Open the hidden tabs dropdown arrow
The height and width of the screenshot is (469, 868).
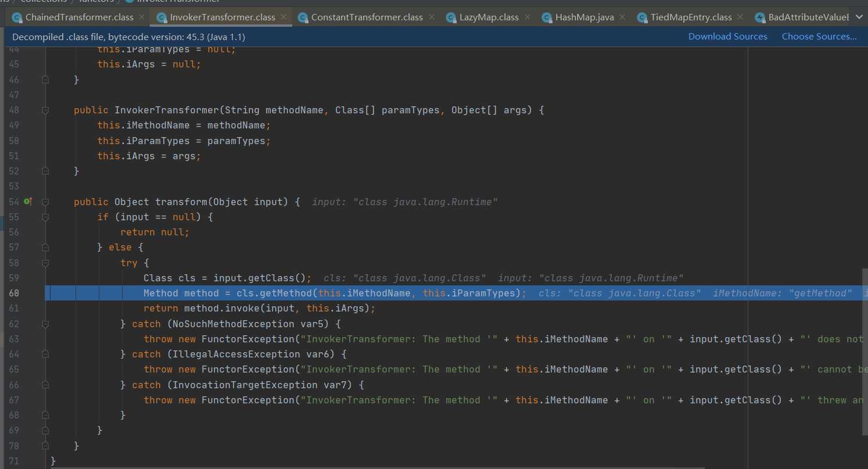859,17
